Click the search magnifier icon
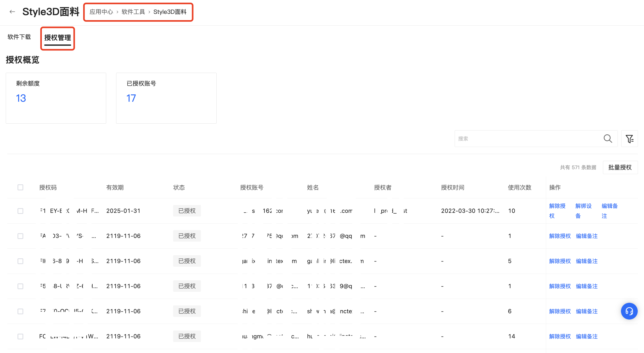644x353 pixels. pyautogui.click(x=608, y=139)
